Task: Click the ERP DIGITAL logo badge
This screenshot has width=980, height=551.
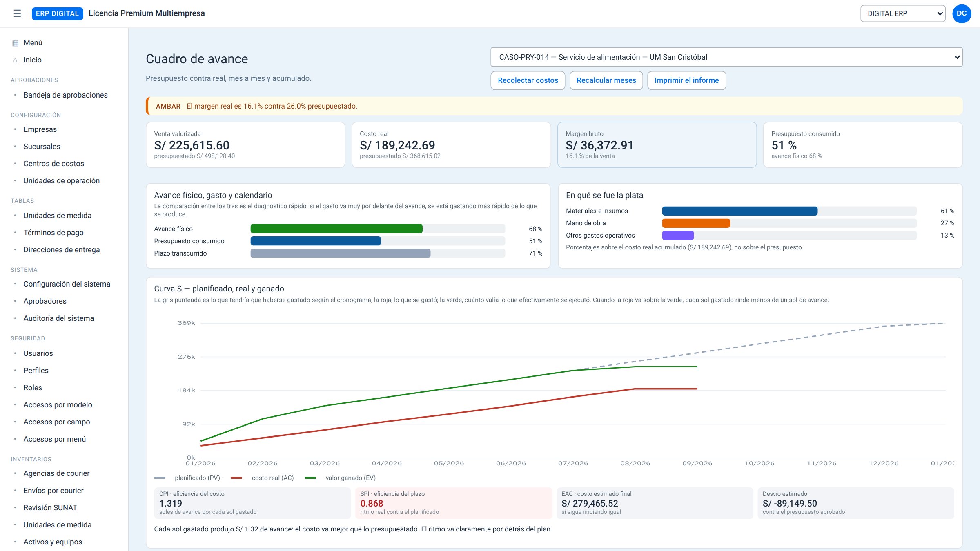Action: coord(57,13)
